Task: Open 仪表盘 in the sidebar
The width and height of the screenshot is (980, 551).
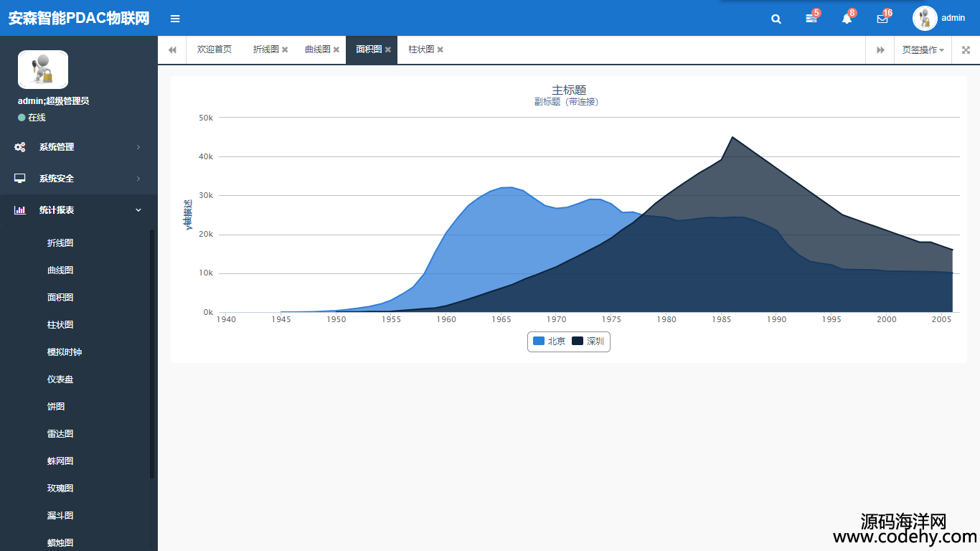Action: point(60,380)
